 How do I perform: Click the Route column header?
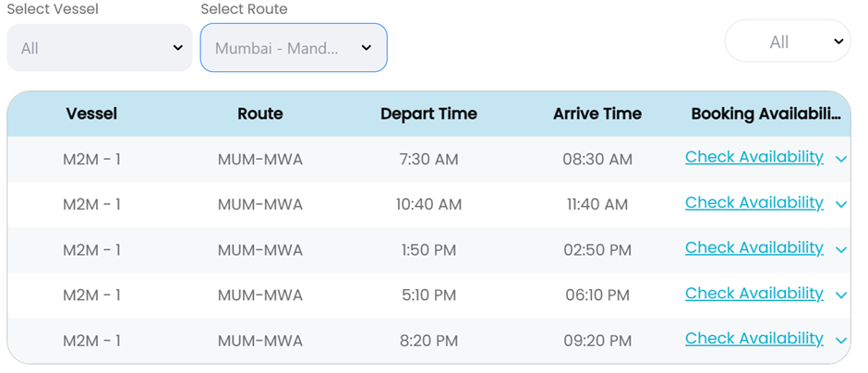coord(260,114)
